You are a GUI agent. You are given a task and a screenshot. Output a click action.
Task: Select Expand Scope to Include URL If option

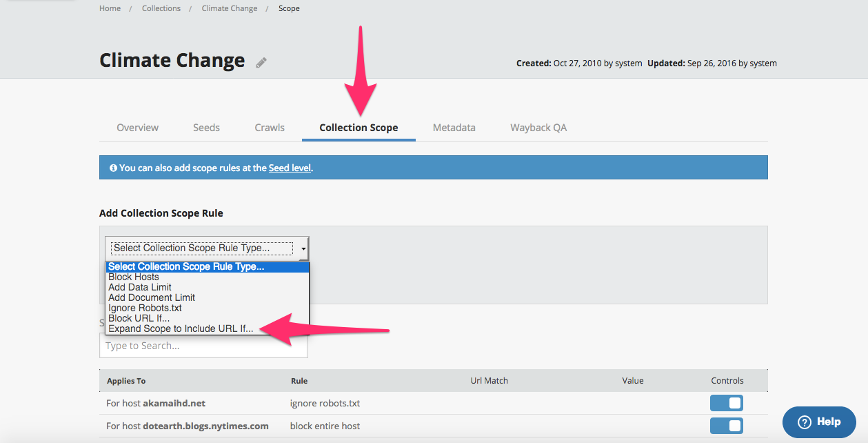click(x=181, y=329)
